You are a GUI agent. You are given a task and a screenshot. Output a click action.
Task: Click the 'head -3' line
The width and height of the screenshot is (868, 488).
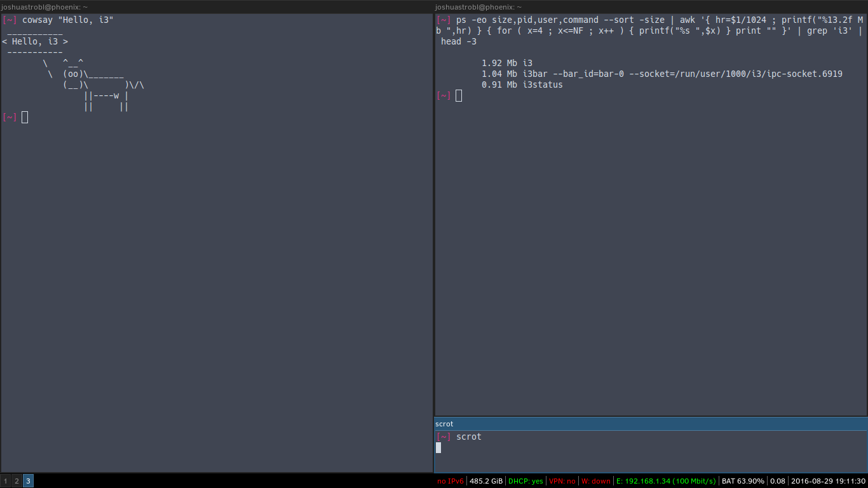coord(459,41)
